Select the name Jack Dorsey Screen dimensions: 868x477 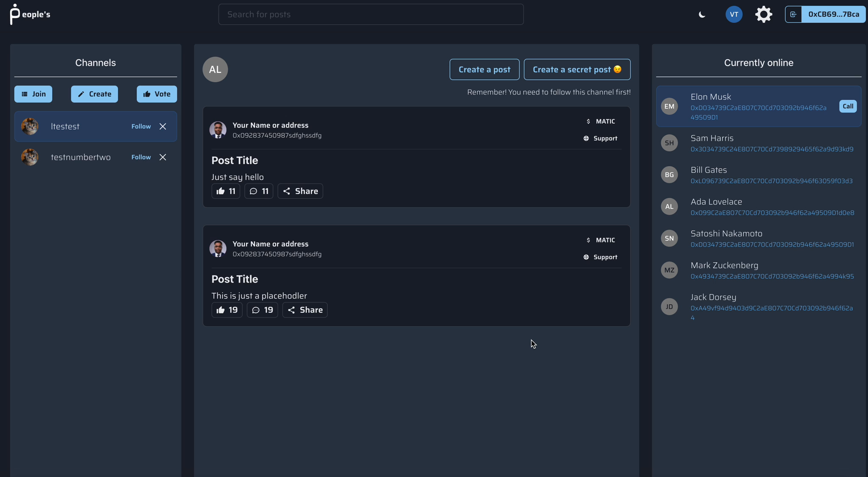pyautogui.click(x=713, y=297)
